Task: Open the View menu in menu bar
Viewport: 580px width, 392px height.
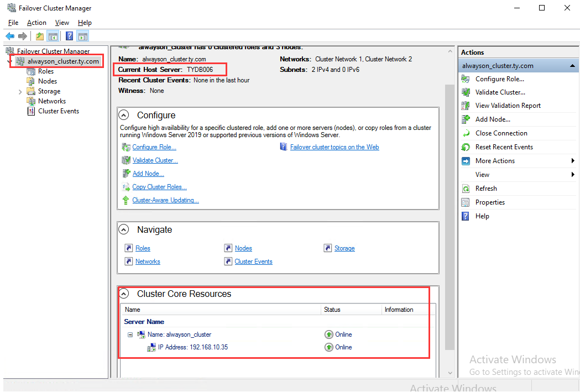Action: (62, 23)
